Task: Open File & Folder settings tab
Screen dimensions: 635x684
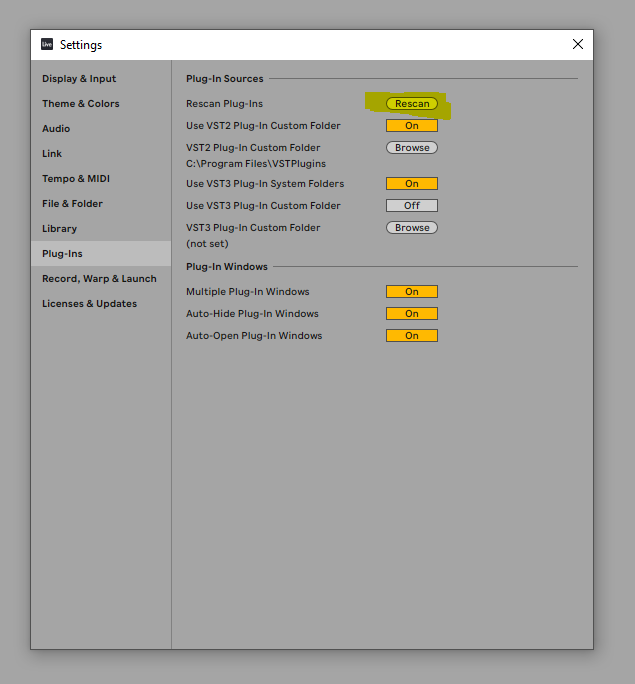Action: click(101, 203)
